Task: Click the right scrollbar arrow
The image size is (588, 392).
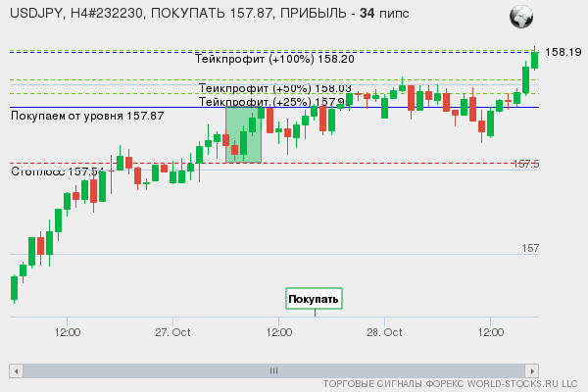Action: point(532,371)
